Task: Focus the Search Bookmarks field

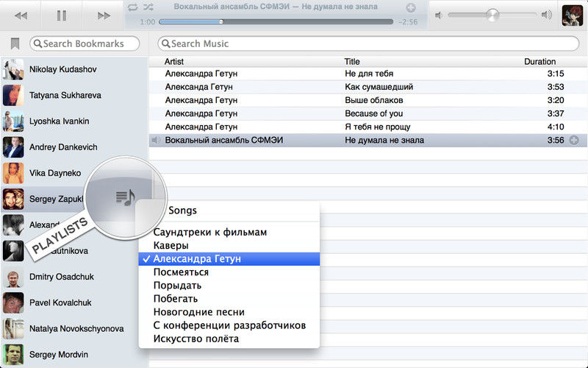Action: click(85, 43)
